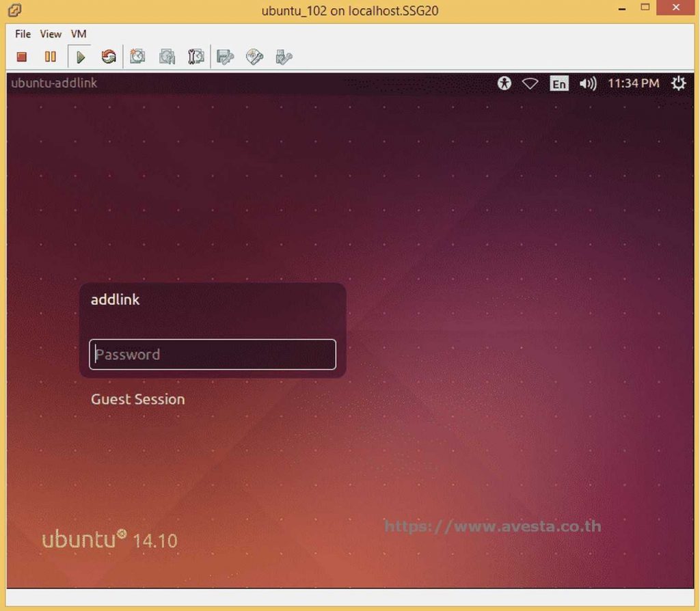Open the sound volume indicator
The width and height of the screenshot is (700, 611).
[x=587, y=83]
